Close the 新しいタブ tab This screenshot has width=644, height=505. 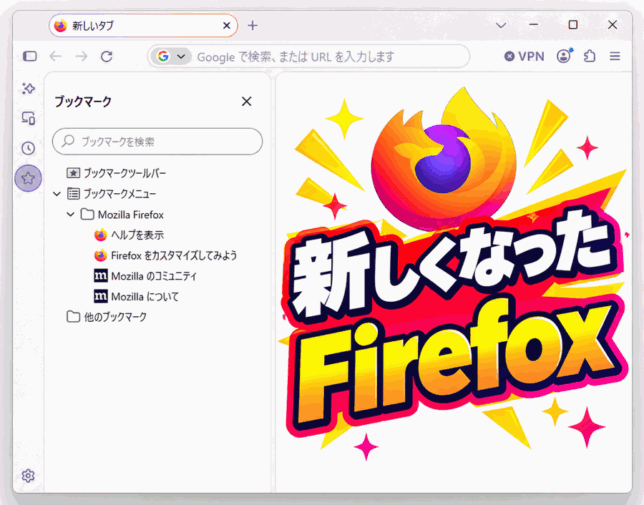pyautogui.click(x=226, y=25)
